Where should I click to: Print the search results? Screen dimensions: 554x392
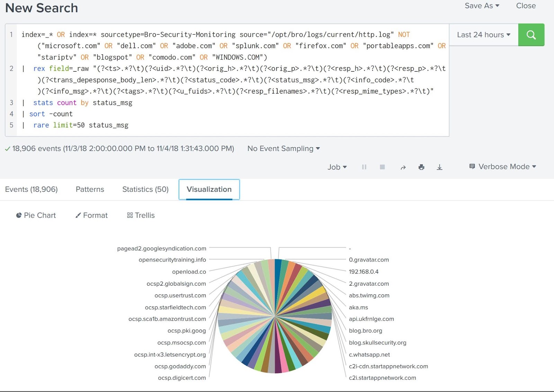(422, 167)
